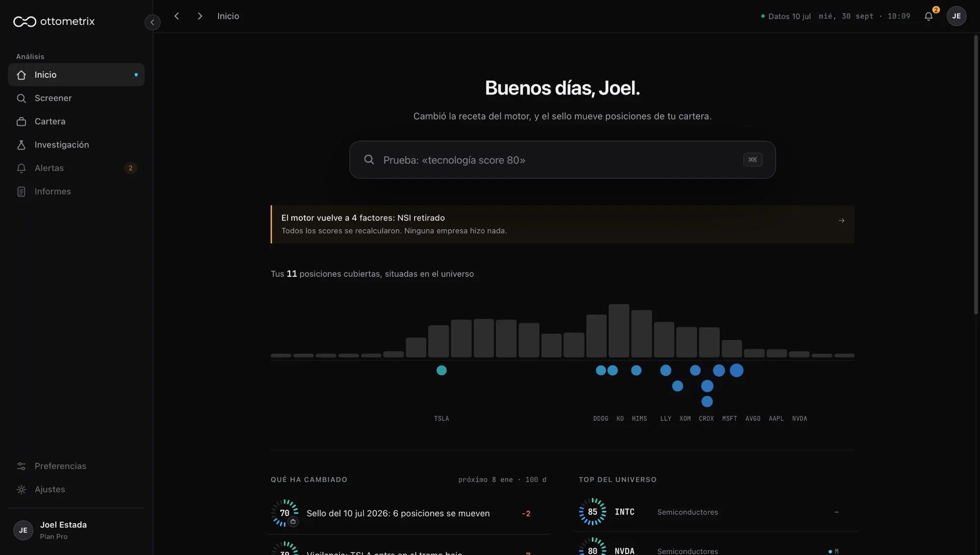Click the 'próximo 8 ene · 100 d' label
Image resolution: width=980 pixels, height=555 pixels.
pos(502,480)
